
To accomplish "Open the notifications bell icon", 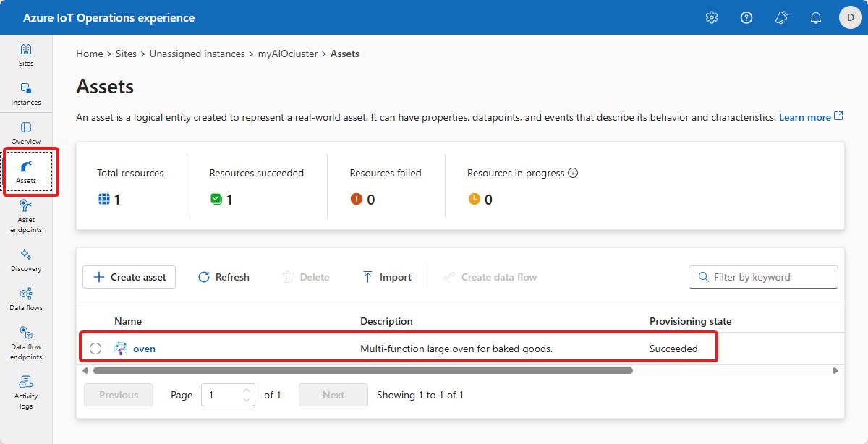I will click(816, 17).
